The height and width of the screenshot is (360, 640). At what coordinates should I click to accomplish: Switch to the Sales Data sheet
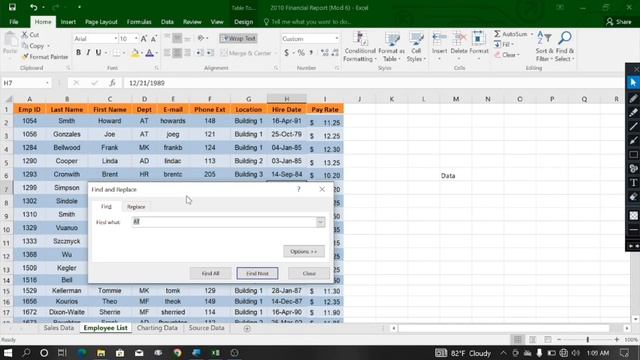pyautogui.click(x=59, y=328)
